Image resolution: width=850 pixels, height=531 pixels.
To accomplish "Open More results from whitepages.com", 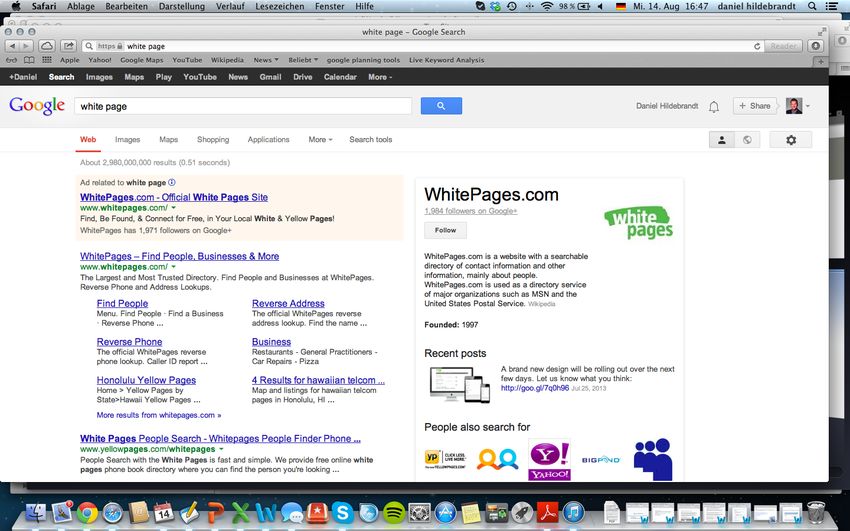I will [159, 415].
